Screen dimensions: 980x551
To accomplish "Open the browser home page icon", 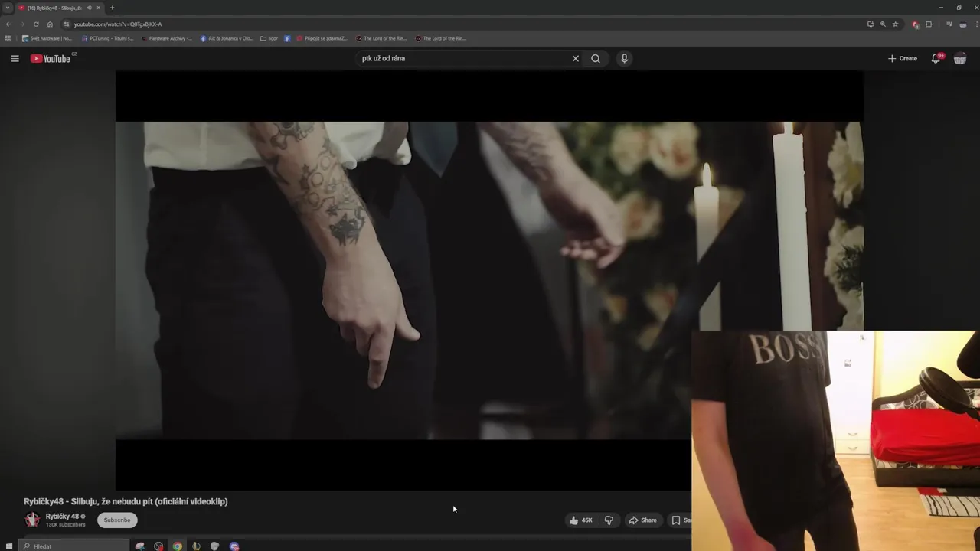I will tap(50, 24).
